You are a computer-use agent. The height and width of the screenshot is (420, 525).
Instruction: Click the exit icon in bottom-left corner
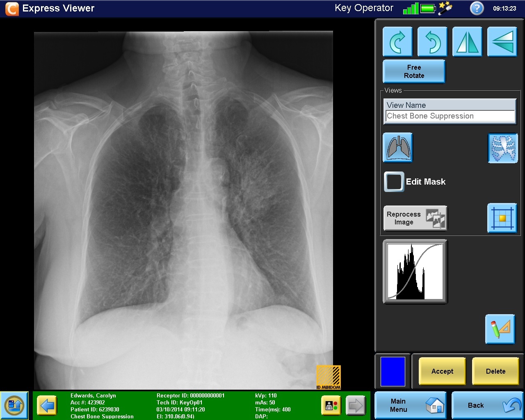coord(15,405)
